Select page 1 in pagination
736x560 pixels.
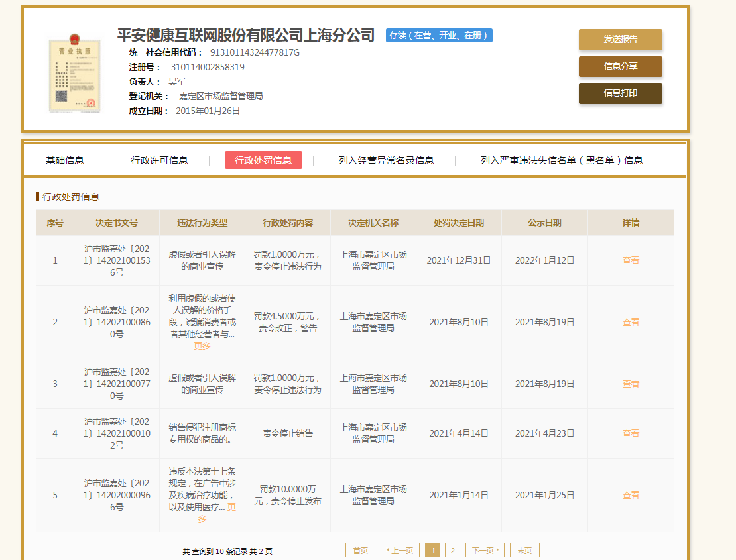pos(433,551)
